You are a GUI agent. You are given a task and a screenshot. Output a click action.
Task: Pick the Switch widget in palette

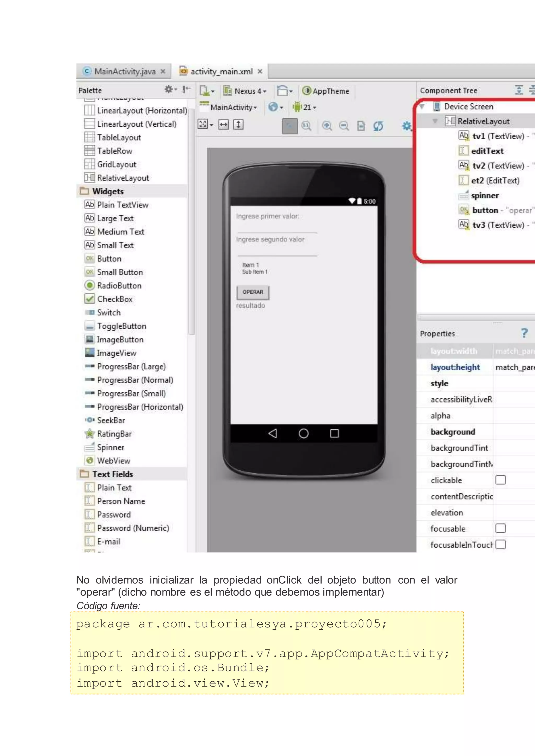(102, 312)
